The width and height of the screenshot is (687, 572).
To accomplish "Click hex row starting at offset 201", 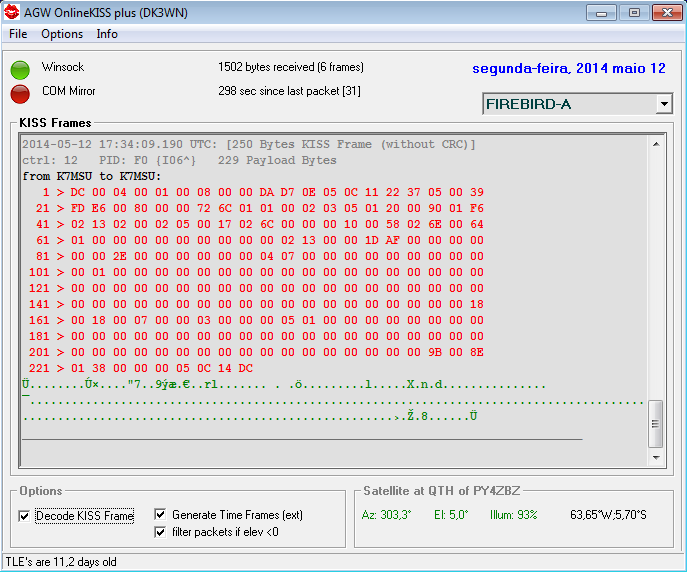I will point(256,352).
